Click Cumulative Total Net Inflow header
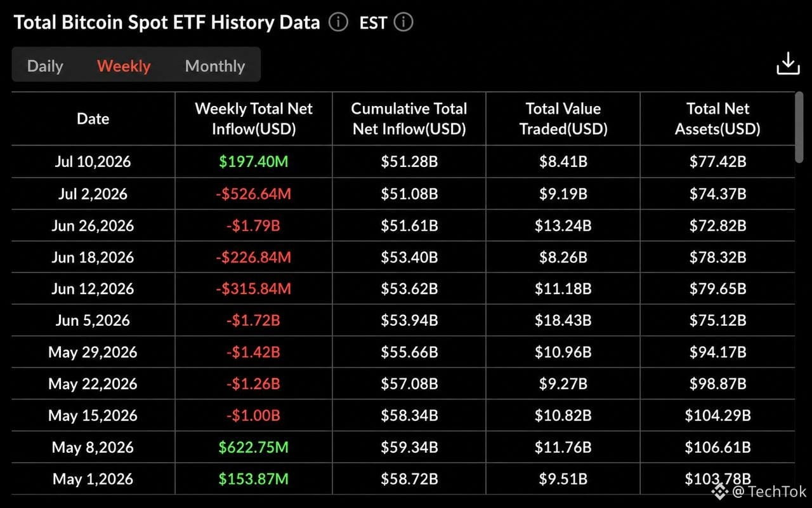Viewport: 812px width, 508px height. tap(409, 119)
